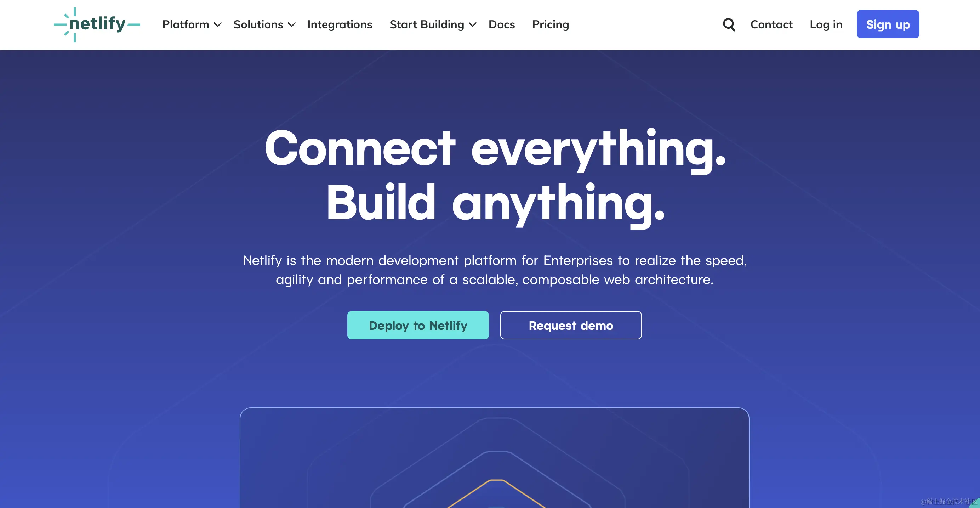Click the hexagon illustration panel
The height and width of the screenshot is (508, 980).
(x=494, y=458)
